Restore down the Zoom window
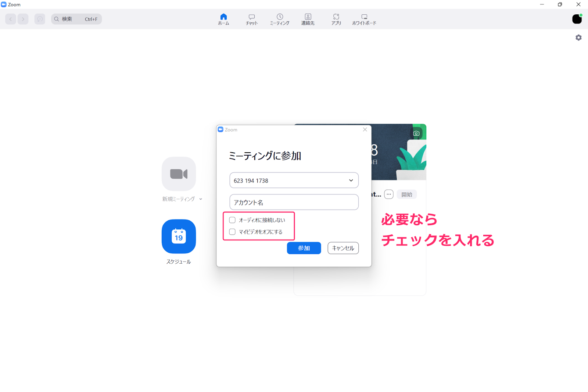This screenshot has width=588, height=392. pos(560,4)
